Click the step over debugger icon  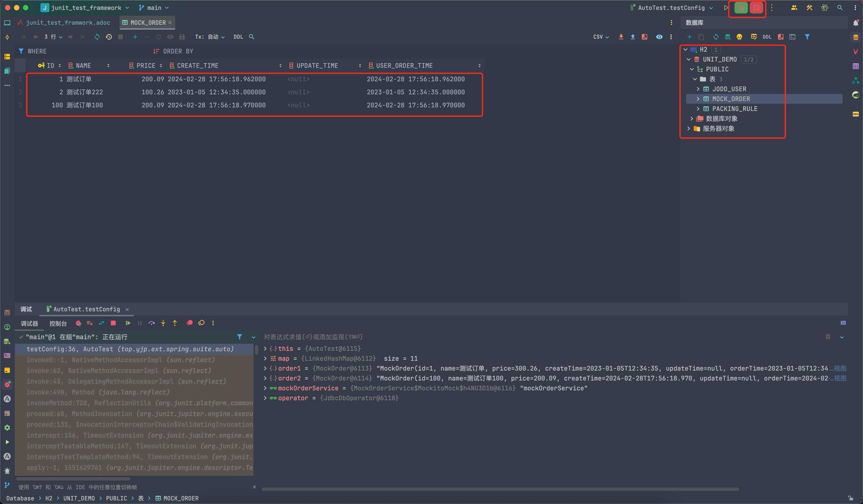point(151,323)
